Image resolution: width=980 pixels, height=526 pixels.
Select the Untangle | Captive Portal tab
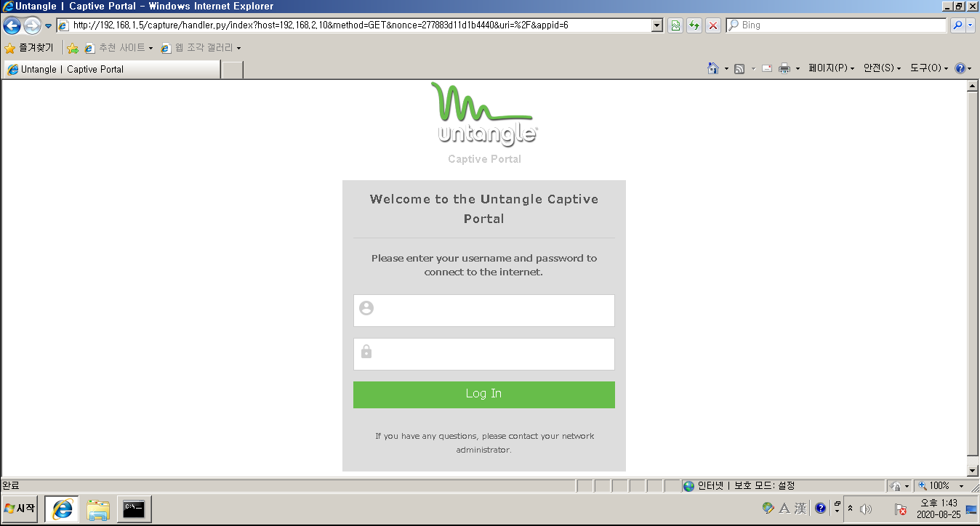click(x=111, y=70)
